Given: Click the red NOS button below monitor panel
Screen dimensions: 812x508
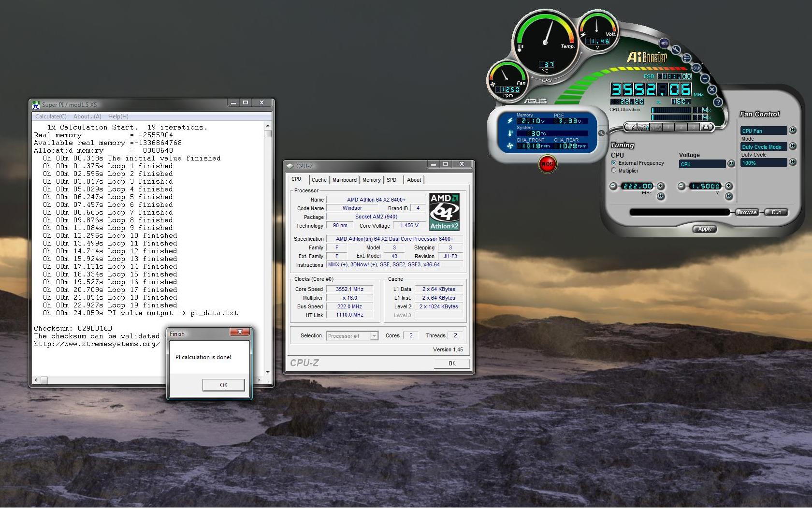Looking at the screenshot, I should tap(547, 164).
